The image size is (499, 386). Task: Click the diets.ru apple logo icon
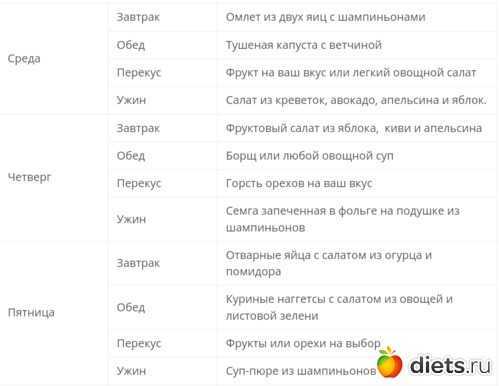389,363
